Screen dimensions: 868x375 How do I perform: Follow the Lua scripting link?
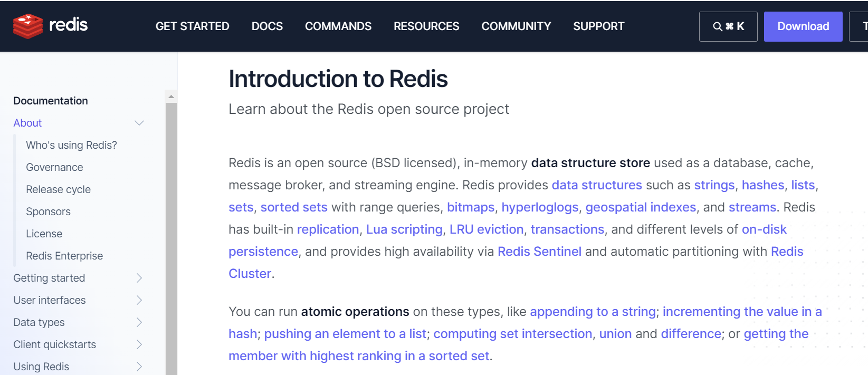tap(404, 229)
